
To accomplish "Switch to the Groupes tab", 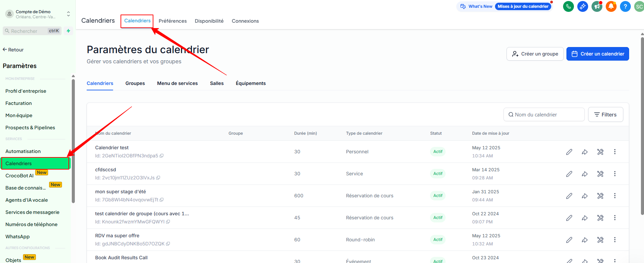I will point(135,83).
